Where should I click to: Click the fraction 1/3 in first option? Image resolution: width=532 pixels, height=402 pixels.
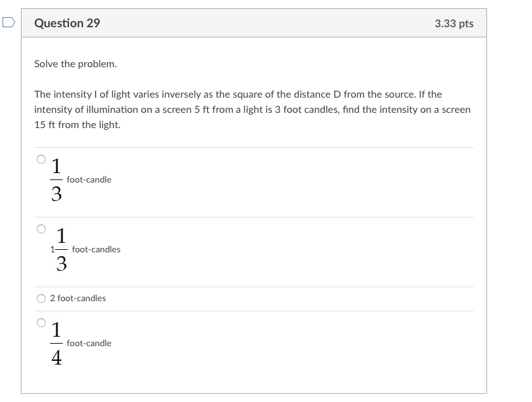tap(56, 181)
